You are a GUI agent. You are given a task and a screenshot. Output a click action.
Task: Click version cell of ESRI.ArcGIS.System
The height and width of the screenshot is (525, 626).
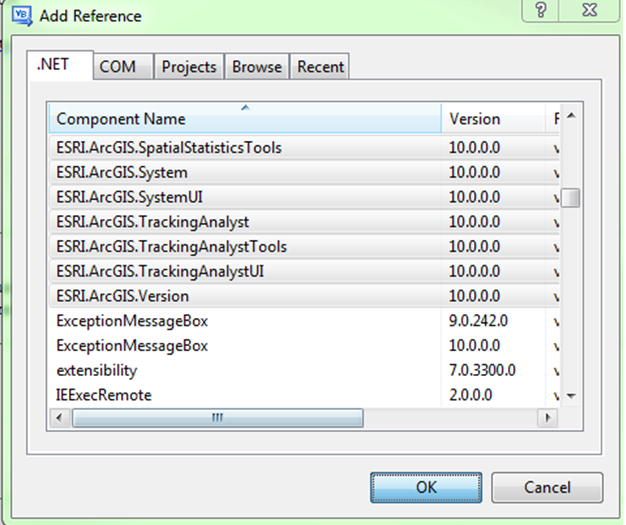pyautogui.click(x=474, y=172)
